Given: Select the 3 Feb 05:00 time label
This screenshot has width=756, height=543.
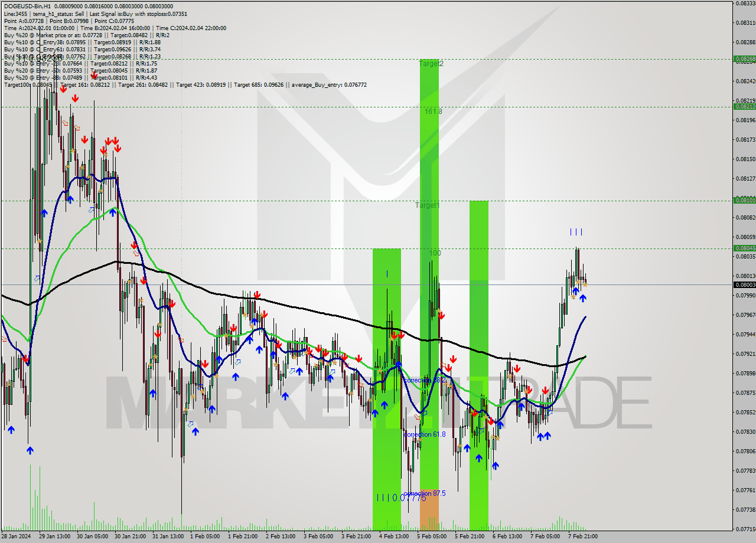Looking at the screenshot, I should [x=318, y=537].
